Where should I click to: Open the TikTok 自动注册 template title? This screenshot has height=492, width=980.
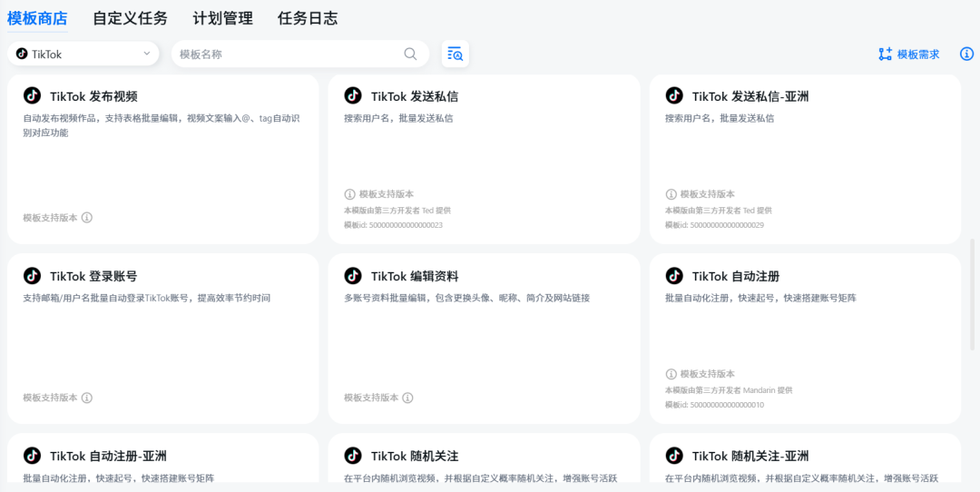click(736, 276)
